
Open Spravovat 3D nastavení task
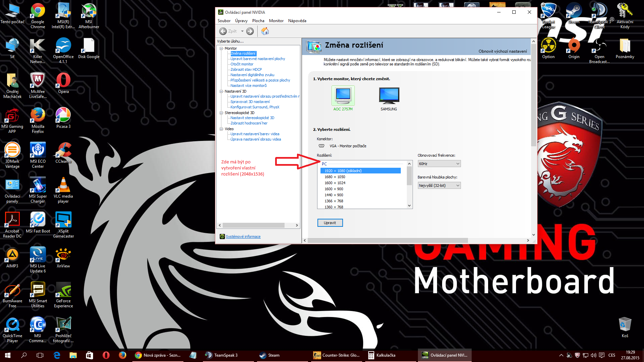[x=250, y=102]
